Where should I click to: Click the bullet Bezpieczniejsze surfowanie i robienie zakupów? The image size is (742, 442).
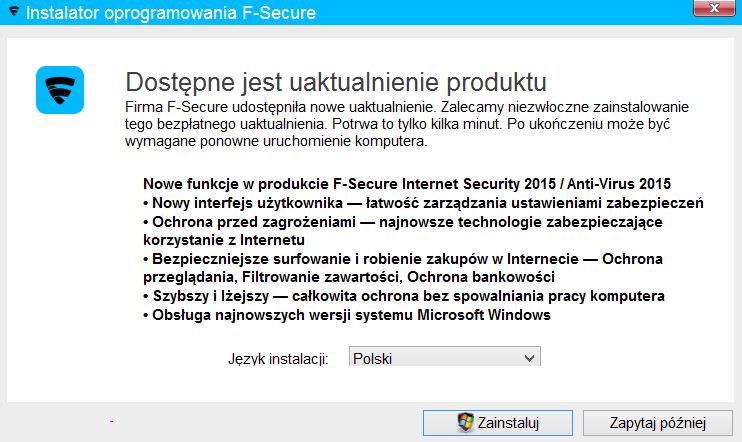(x=403, y=268)
